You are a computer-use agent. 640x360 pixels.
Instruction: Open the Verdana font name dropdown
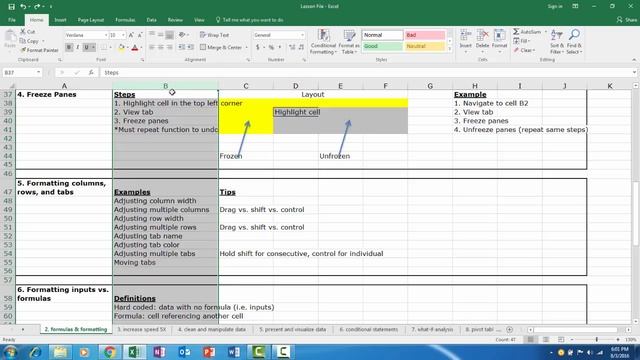click(x=106, y=35)
